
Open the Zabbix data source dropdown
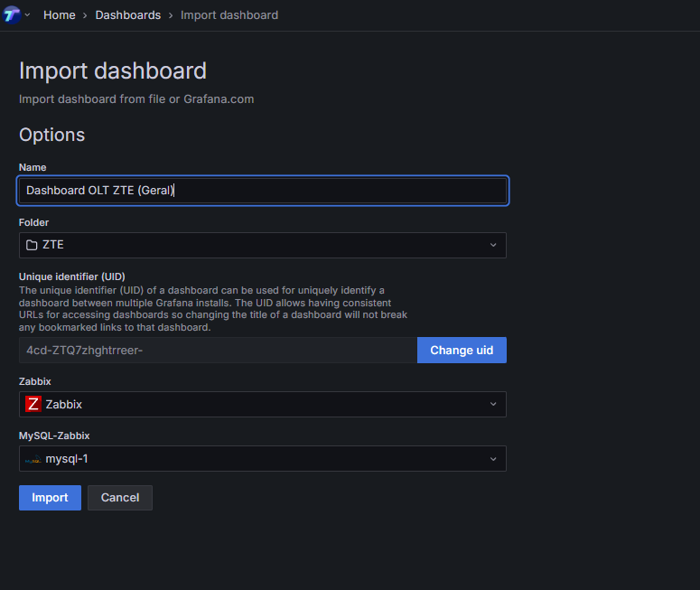263,404
